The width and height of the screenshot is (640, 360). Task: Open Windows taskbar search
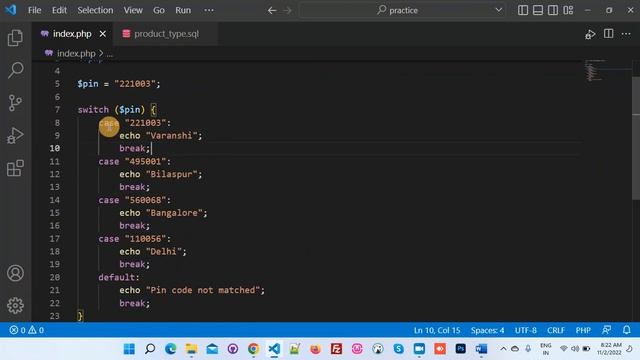150,349
